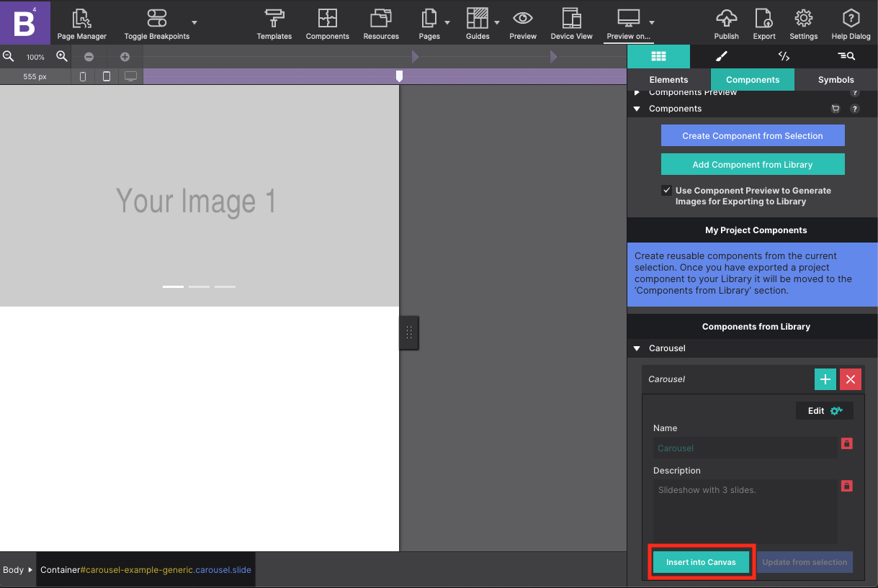
Task: Switch to the style brush panel tab
Action: pyautogui.click(x=721, y=56)
